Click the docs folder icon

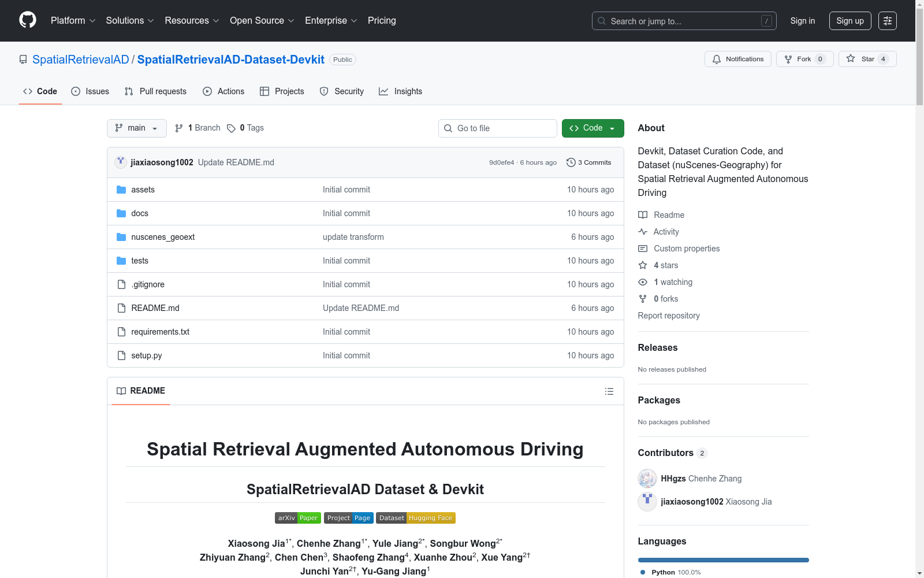121,213
